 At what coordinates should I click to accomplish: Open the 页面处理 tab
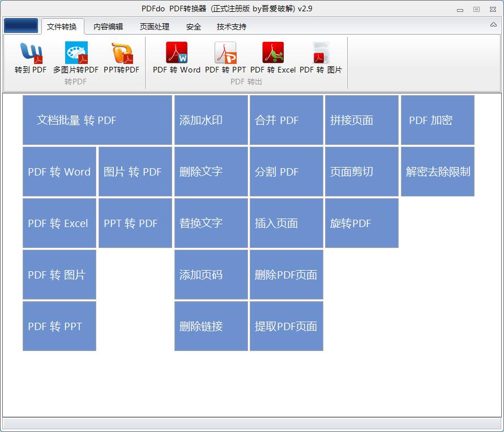pyautogui.click(x=155, y=27)
